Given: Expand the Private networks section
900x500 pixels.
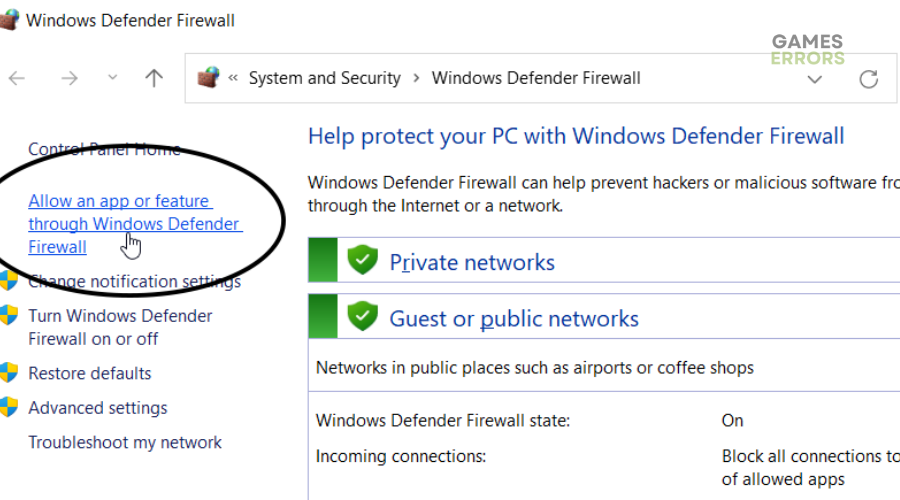Looking at the screenshot, I should point(604,262).
